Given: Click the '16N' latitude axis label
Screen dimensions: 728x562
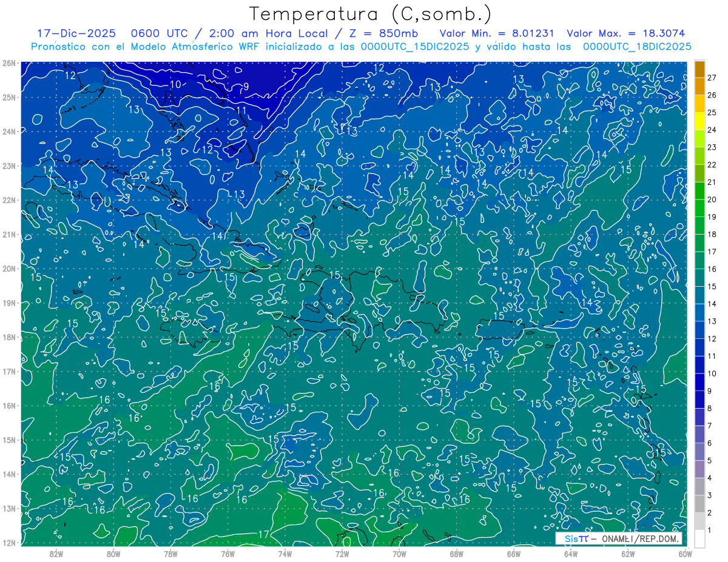Looking at the screenshot, I should tap(8, 406).
